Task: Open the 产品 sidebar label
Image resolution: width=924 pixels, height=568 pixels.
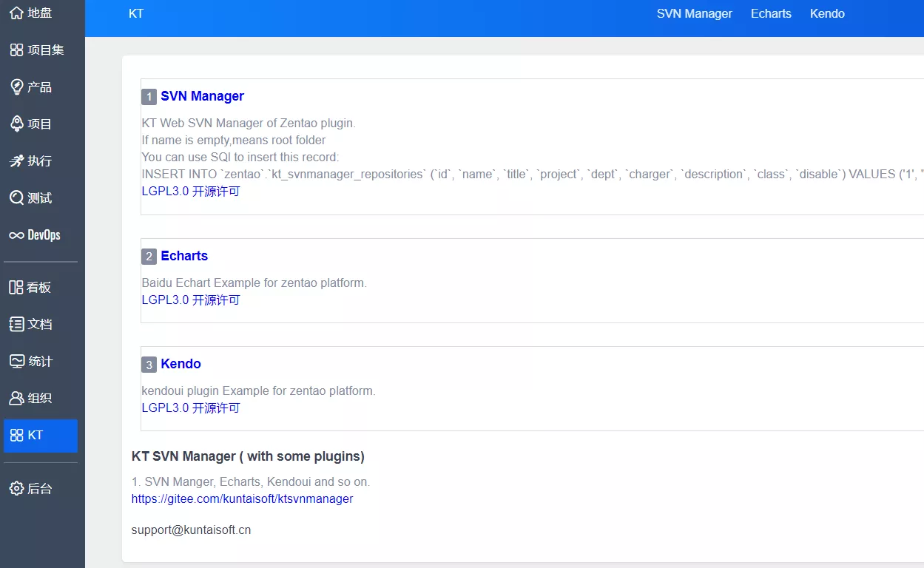Action: (40, 87)
